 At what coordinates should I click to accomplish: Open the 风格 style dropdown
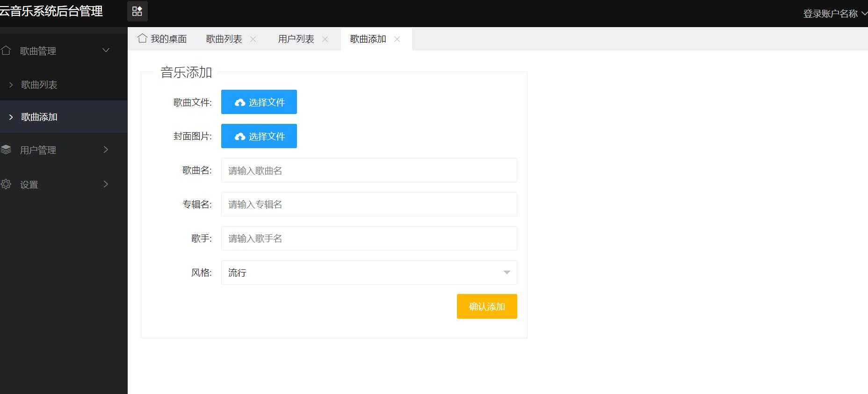(x=369, y=272)
